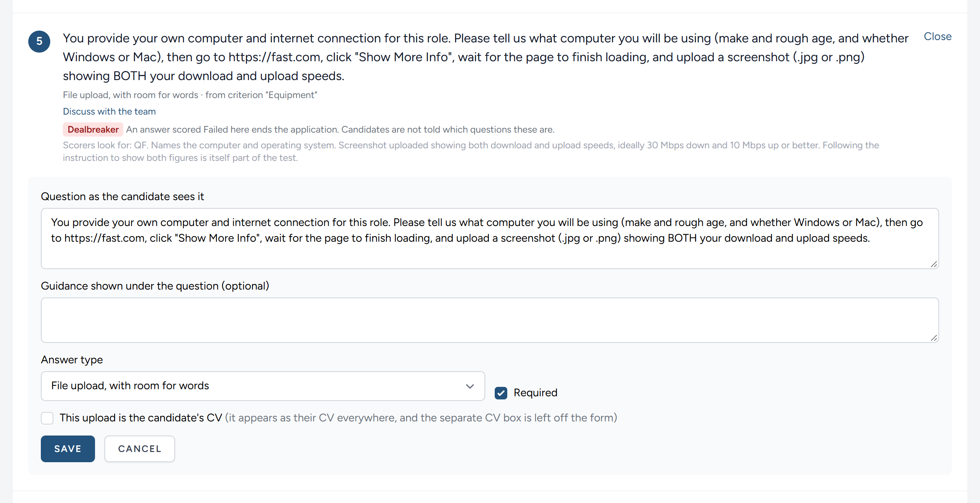
Task: Select the File upload, with room for words option
Action: click(130, 386)
